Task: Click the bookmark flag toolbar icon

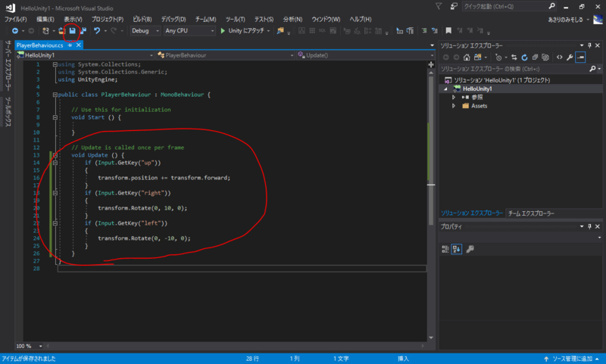Action: (x=448, y=30)
